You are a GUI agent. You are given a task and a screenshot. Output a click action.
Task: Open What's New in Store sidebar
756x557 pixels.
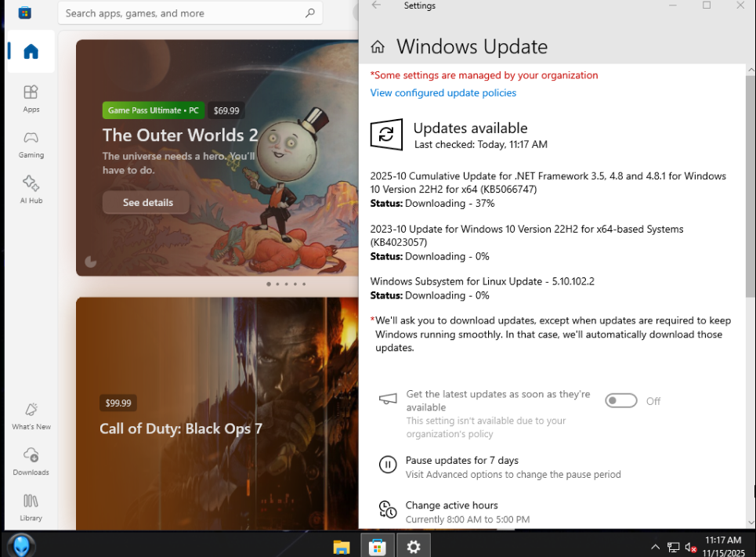[31, 416]
